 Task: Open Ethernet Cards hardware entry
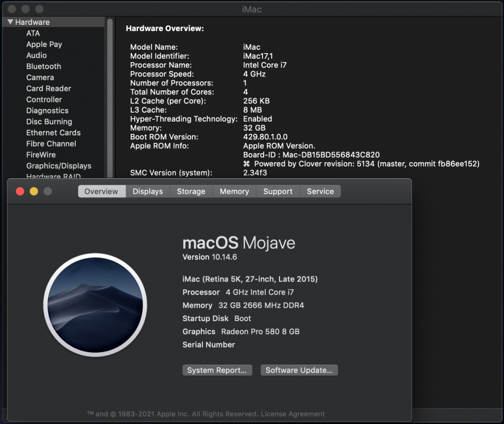click(x=53, y=133)
